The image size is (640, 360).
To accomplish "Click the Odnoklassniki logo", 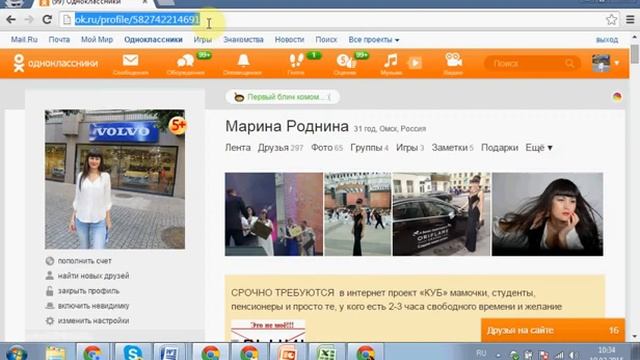I will click(x=56, y=63).
